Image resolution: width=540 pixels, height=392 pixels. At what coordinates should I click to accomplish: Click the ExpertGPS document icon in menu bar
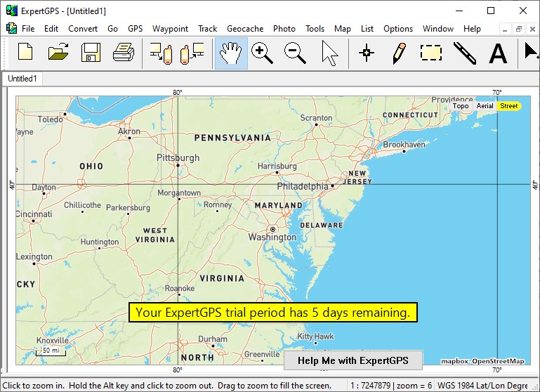click(11, 28)
